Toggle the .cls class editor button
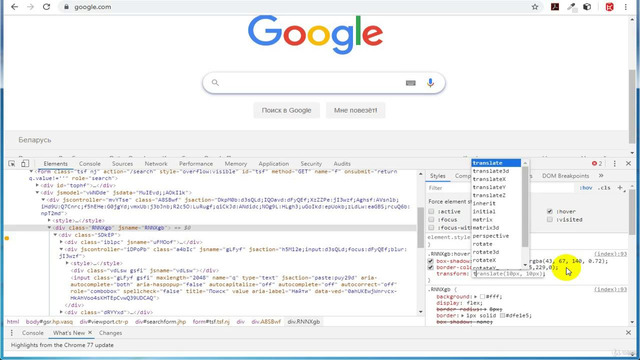Viewport: 640px width, 360px height. 604,188
